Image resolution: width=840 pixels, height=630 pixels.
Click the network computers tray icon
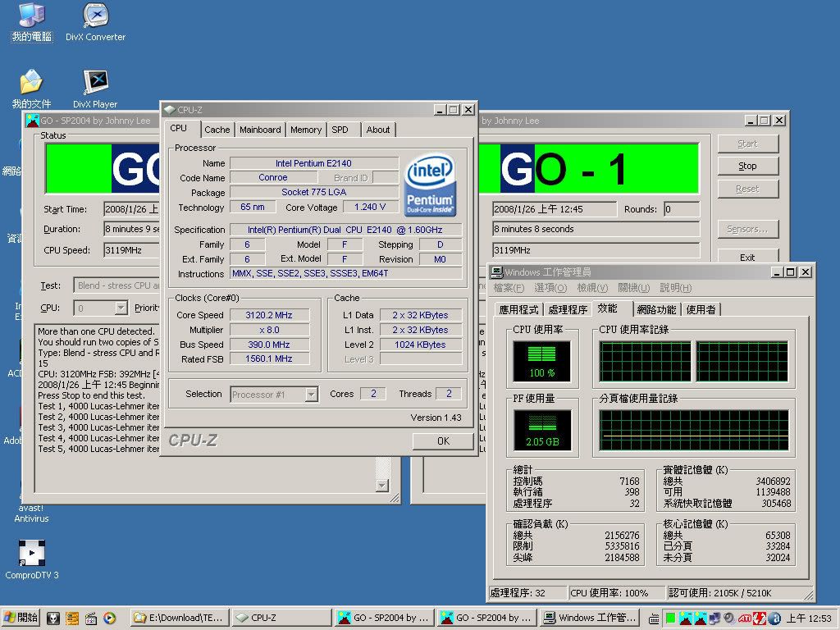[714, 619]
